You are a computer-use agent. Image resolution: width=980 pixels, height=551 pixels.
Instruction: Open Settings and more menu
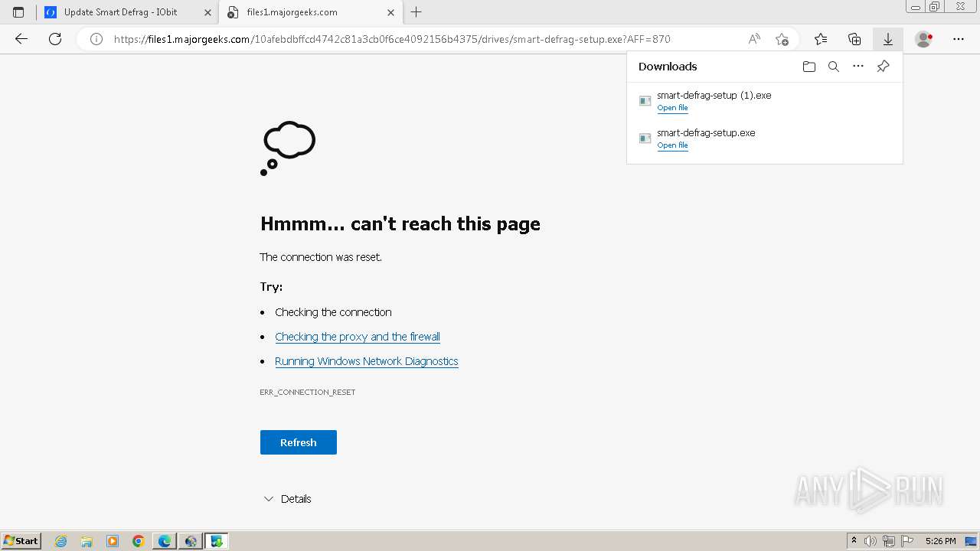[959, 39]
